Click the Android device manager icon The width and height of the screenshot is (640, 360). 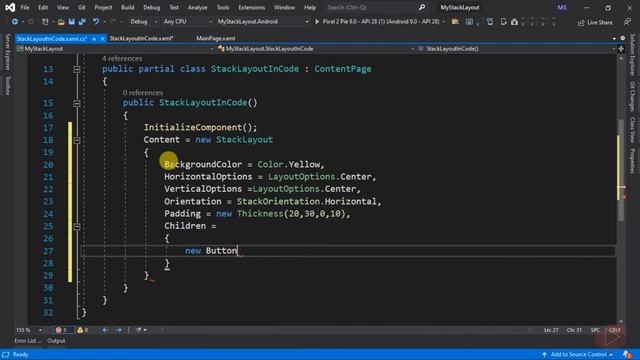coord(489,22)
